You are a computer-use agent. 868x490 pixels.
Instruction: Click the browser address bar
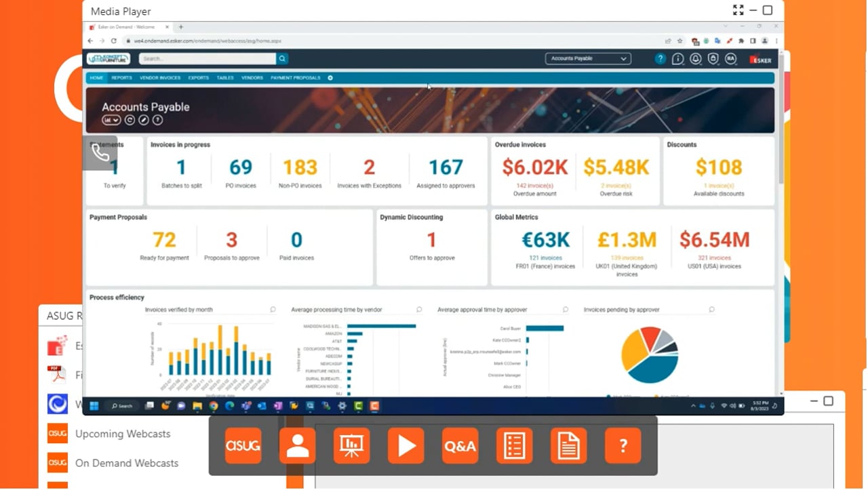(x=395, y=41)
